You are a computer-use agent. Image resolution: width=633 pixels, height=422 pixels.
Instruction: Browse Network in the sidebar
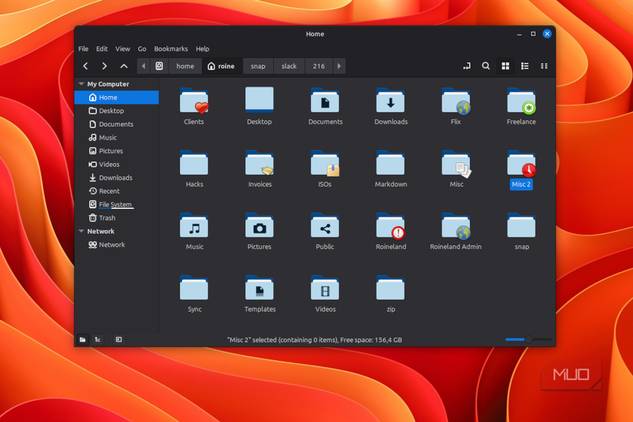click(117, 245)
